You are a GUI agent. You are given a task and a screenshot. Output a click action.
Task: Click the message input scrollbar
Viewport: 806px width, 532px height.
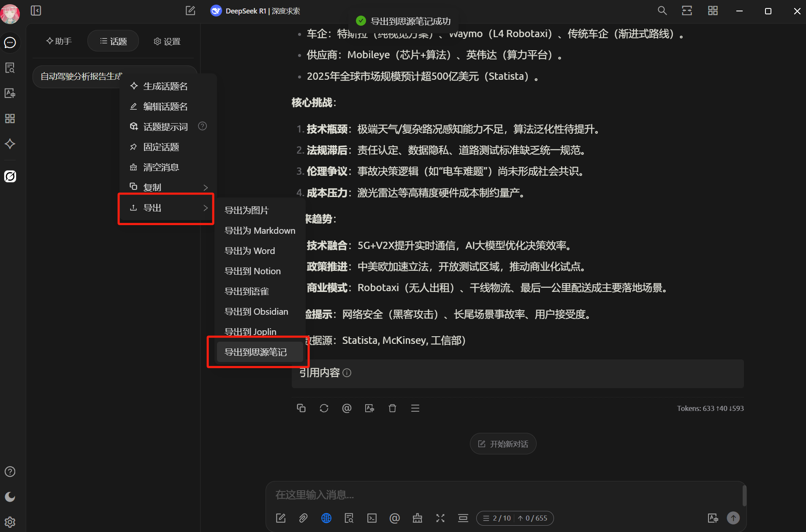click(744, 495)
